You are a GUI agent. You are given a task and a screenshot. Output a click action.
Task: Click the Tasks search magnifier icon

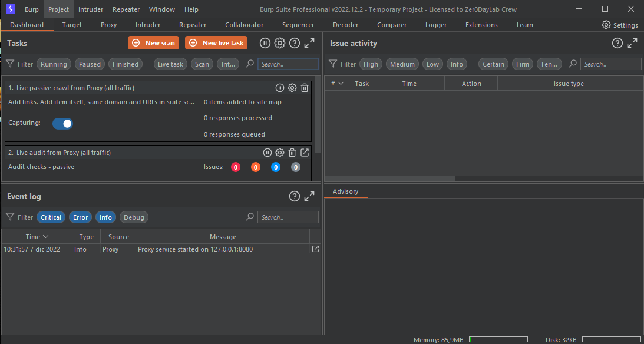coord(250,64)
